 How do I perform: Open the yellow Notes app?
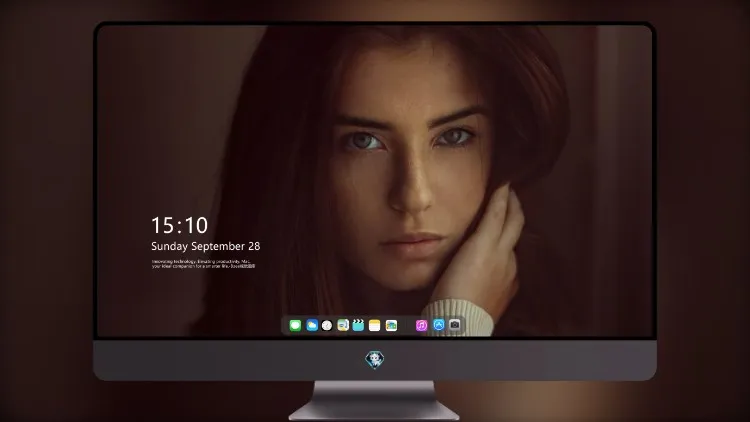point(375,325)
